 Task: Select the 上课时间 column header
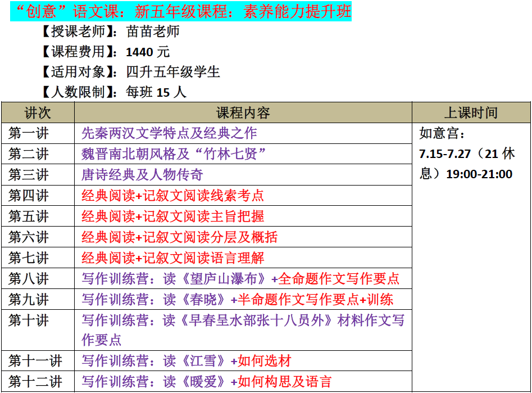point(471,112)
